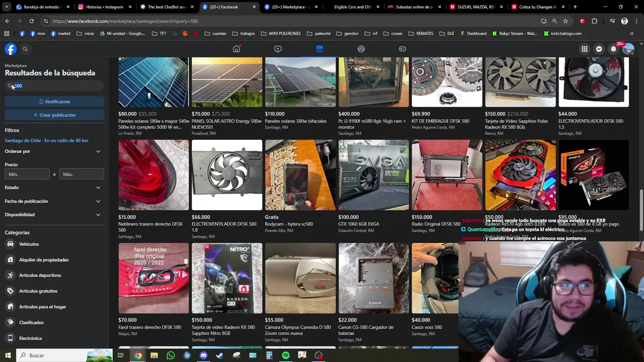The height and width of the screenshot is (362, 644).
Task: Click the Marketplace search box containing 580
Action: point(54,86)
